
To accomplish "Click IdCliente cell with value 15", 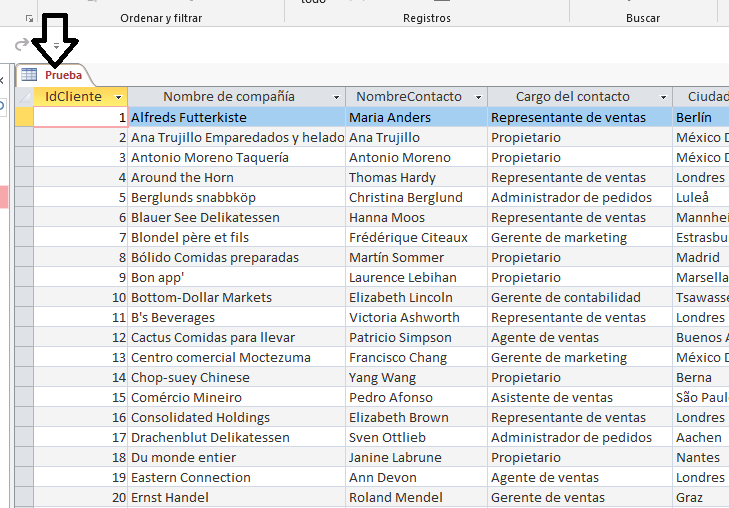I will click(x=80, y=397).
